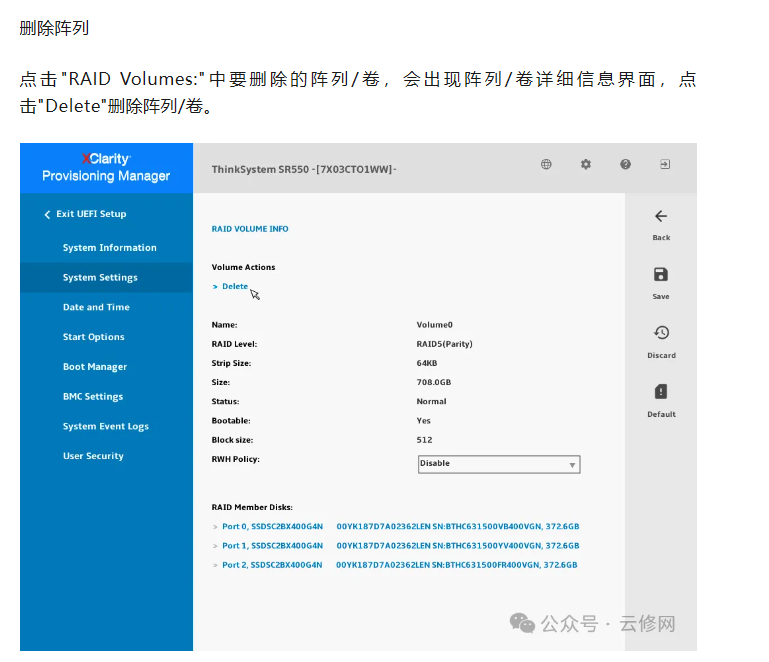This screenshot has width=769, height=662.
Task: Click the Bootable Yes value
Action: [423, 421]
